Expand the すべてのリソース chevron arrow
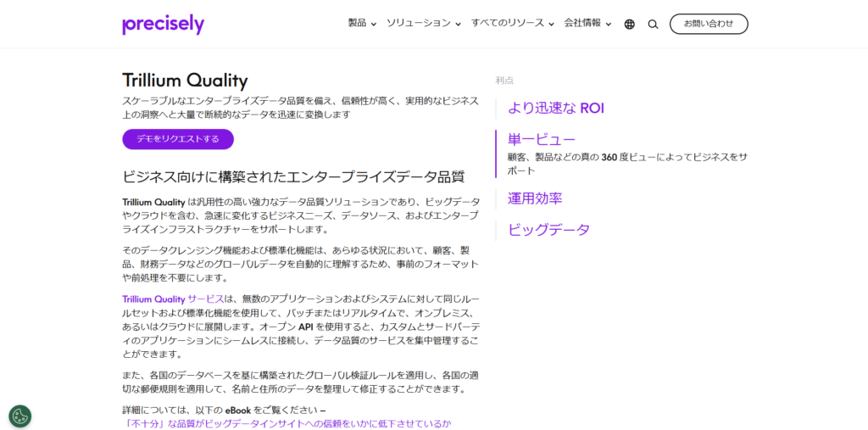This screenshot has width=868, height=430. 551,25
